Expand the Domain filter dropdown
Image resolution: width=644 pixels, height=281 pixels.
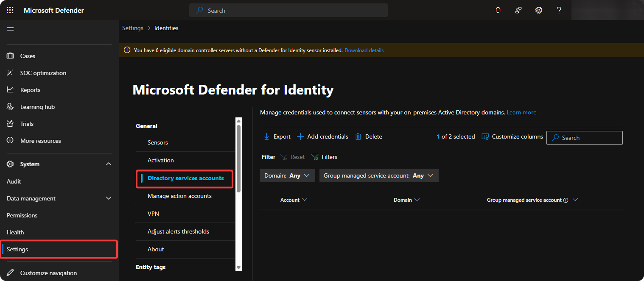[287, 175]
